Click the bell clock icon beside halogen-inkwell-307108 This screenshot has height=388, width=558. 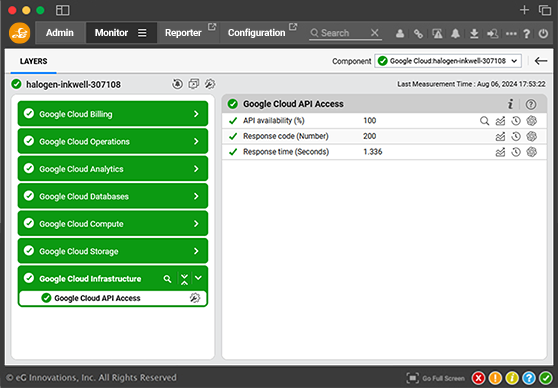tap(177, 84)
